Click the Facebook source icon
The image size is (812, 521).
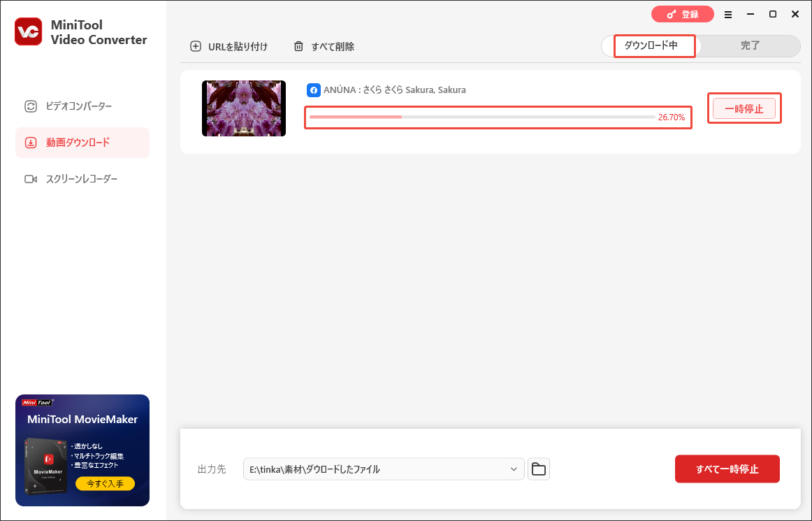[313, 90]
